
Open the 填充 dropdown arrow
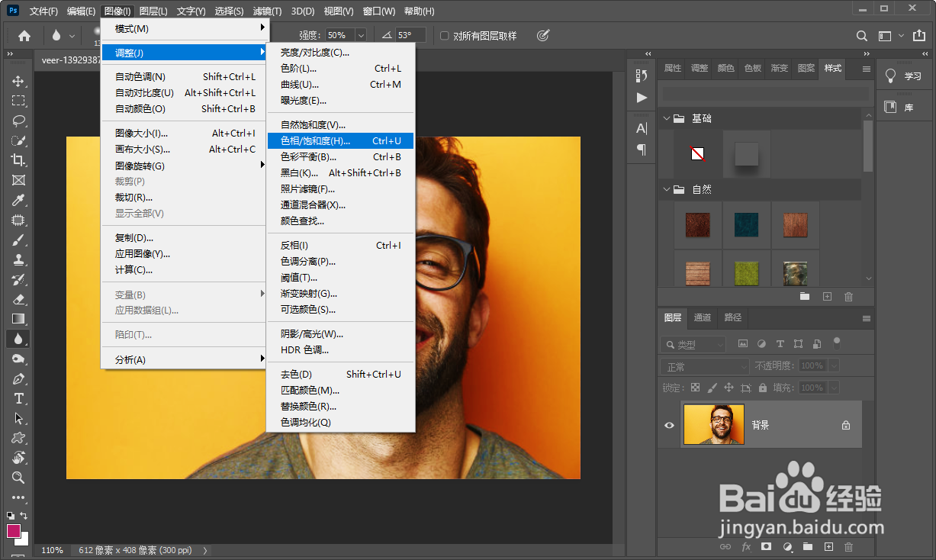[833, 388]
